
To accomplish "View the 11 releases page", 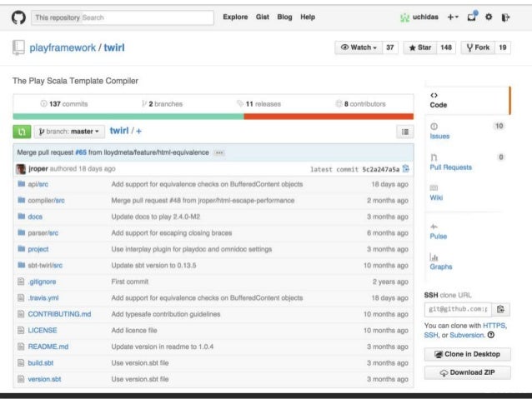I will 258,104.
